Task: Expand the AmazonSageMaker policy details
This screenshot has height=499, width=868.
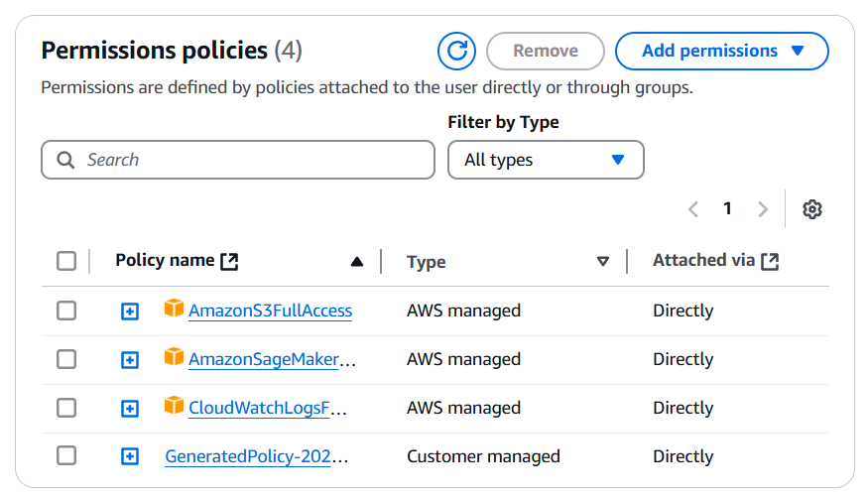Action: click(130, 360)
